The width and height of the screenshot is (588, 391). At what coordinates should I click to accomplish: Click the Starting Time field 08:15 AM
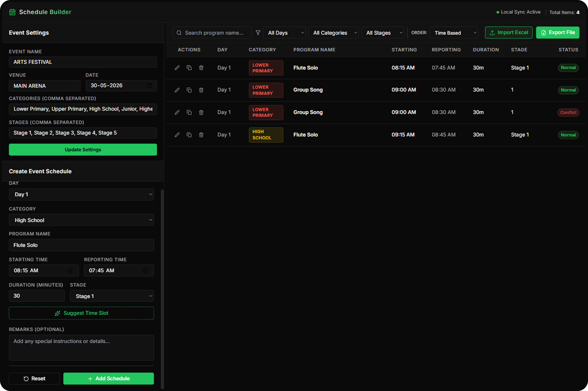(44, 270)
